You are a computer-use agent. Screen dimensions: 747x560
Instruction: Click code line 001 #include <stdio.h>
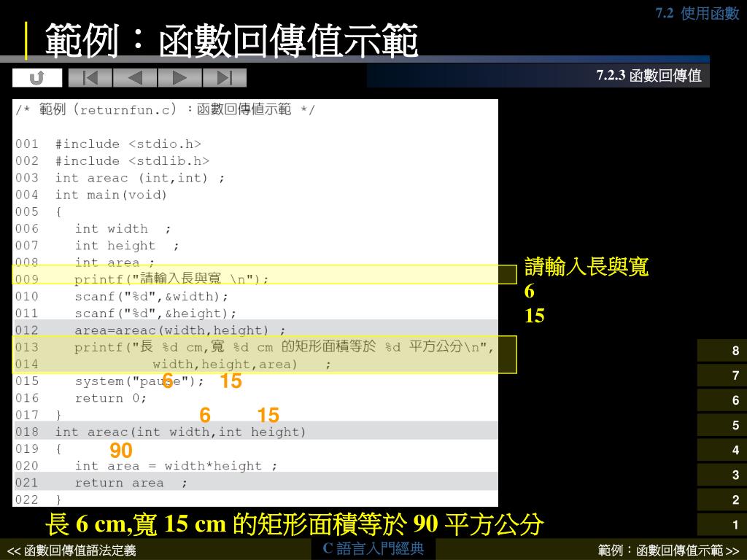(109, 144)
